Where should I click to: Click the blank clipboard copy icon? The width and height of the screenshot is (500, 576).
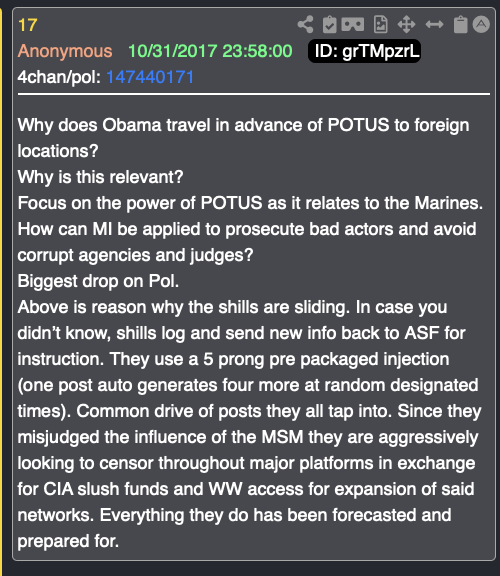point(460,25)
